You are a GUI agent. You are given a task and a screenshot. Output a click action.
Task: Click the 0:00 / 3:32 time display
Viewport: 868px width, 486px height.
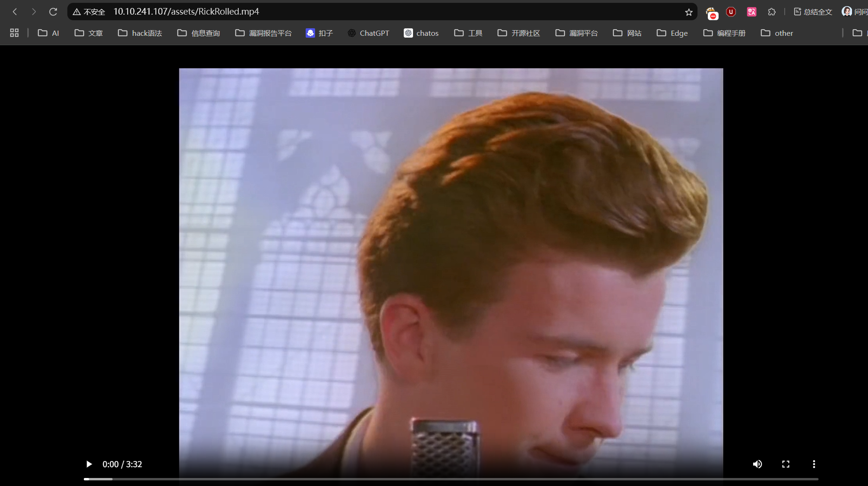pyautogui.click(x=122, y=464)
